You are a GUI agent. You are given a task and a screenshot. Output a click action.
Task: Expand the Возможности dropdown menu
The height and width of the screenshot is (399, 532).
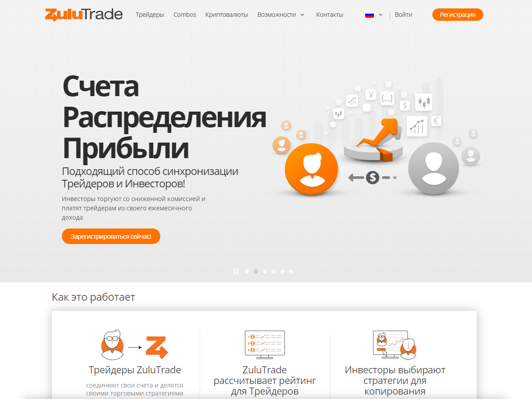coord(281,15)
